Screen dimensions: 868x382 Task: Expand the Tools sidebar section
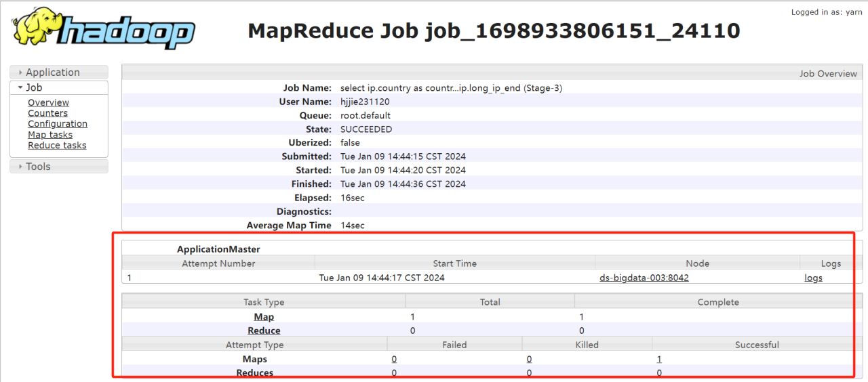pos(59,167)
